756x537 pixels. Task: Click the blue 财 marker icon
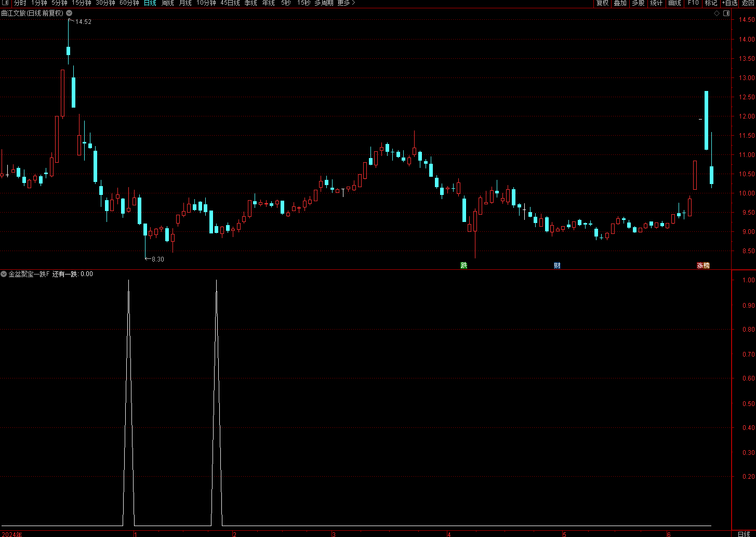[557, 265]
